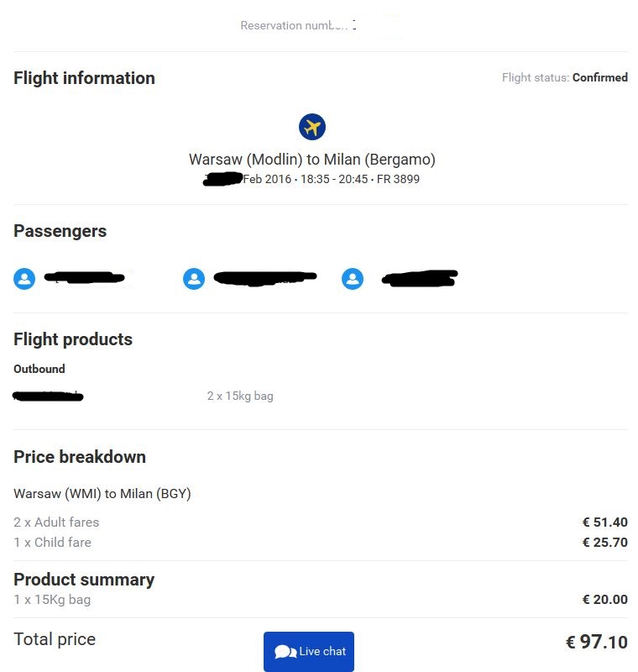Click the € 51.40 adult fare amount

(605, 522)
